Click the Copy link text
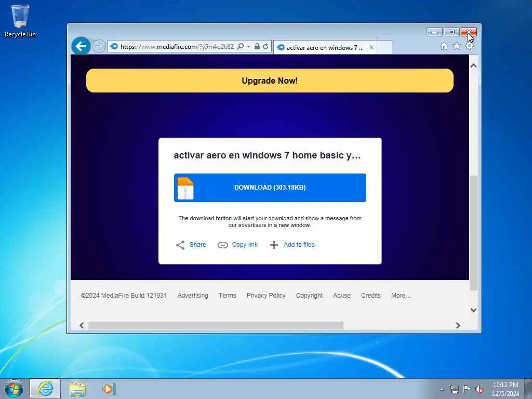Viewport: 532px width, 399px height. [245, 245]
